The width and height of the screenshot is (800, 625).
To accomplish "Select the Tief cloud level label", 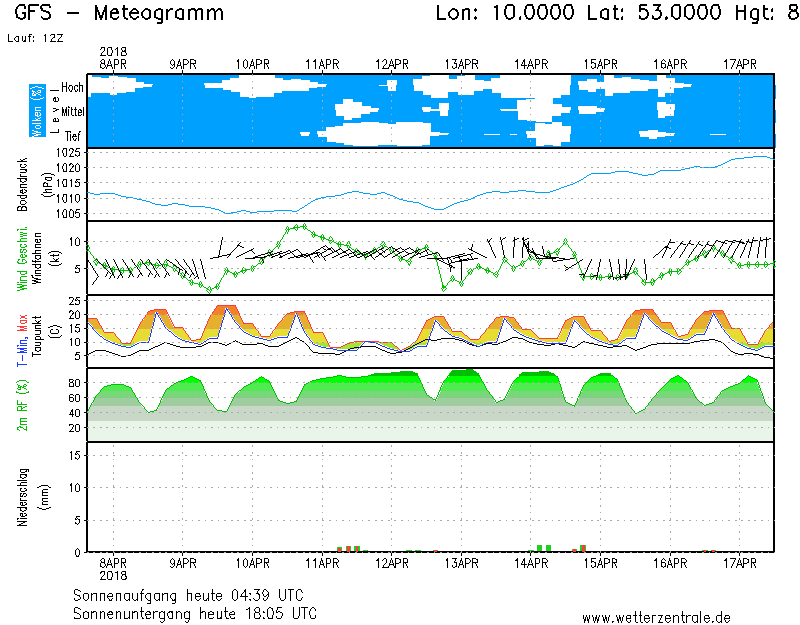I will click(x=74, y=135).
